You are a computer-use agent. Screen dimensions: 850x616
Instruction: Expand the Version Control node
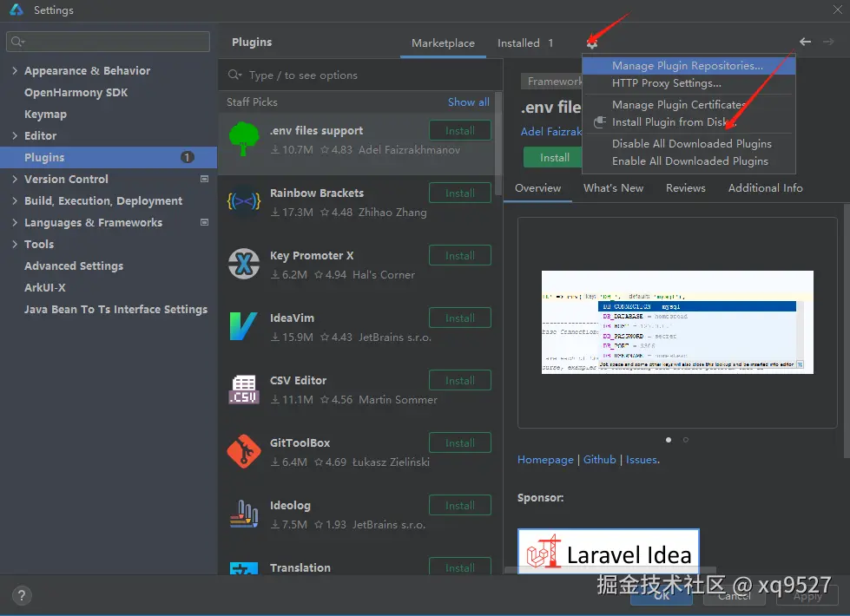point(15,179)
